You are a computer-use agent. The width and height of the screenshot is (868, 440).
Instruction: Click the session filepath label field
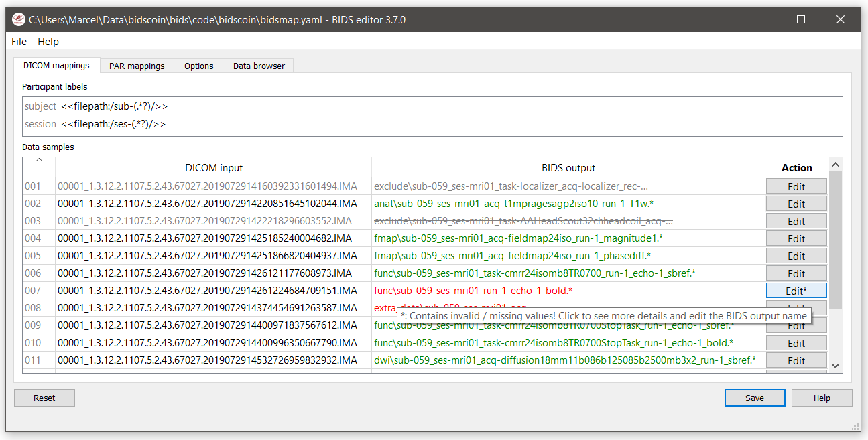pyautogui.click(x=113, y=124)
